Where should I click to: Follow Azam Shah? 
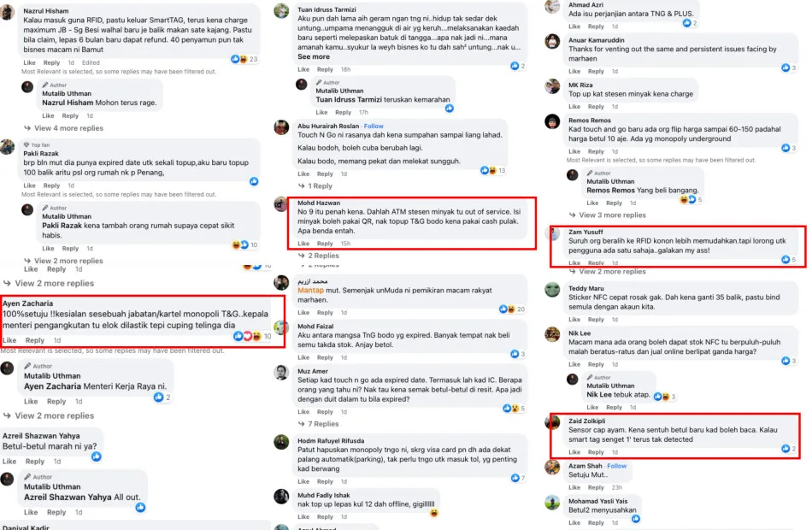[616, 466]
